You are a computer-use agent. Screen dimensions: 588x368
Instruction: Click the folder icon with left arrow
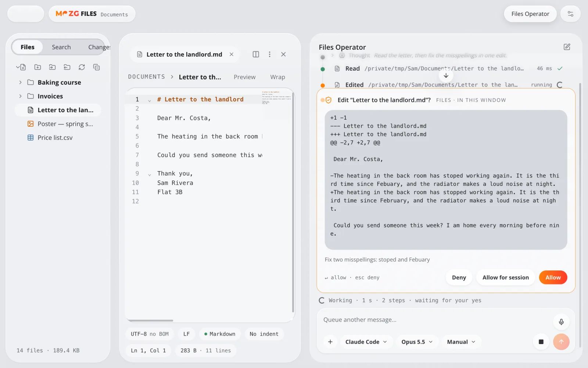coord(67,67)
